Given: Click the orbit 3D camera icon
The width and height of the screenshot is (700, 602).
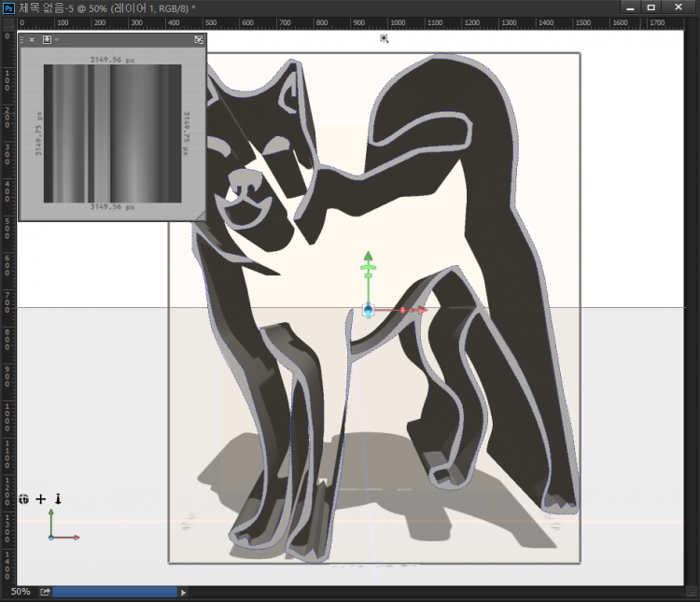Looking at the screenshot, I should (x=24, y=499).
